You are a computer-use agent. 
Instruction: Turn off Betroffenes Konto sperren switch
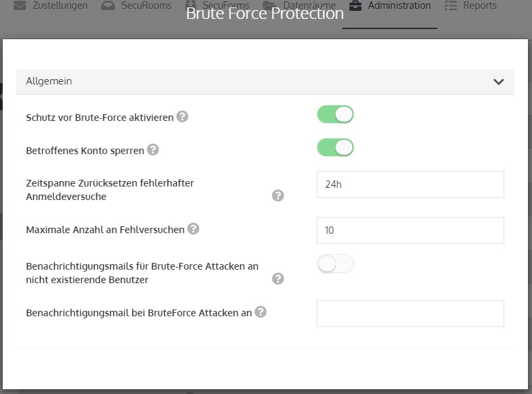pos(336,147)
